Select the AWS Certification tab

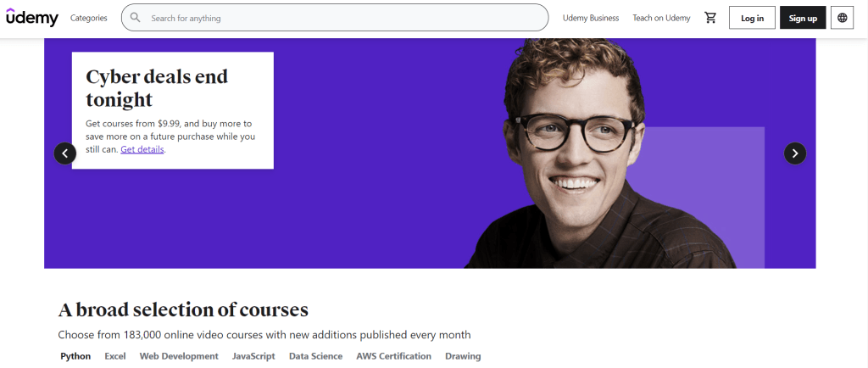[x=393, y=356]
